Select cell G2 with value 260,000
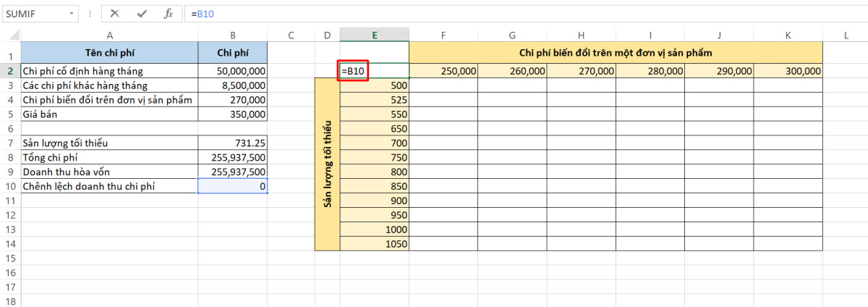868x307 pixels. pyautogui.click(x=512, y=71)
